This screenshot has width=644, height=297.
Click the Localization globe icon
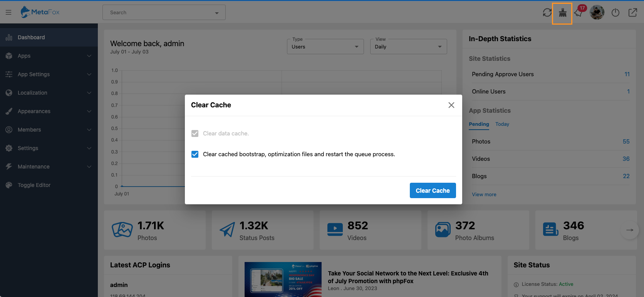tap(9, 93)
